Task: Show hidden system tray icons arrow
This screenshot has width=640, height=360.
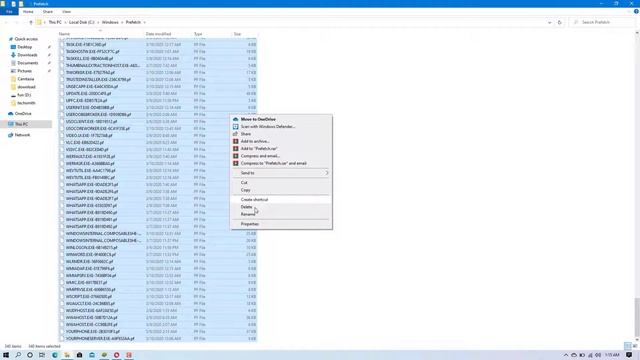Action: pos(566,355)
